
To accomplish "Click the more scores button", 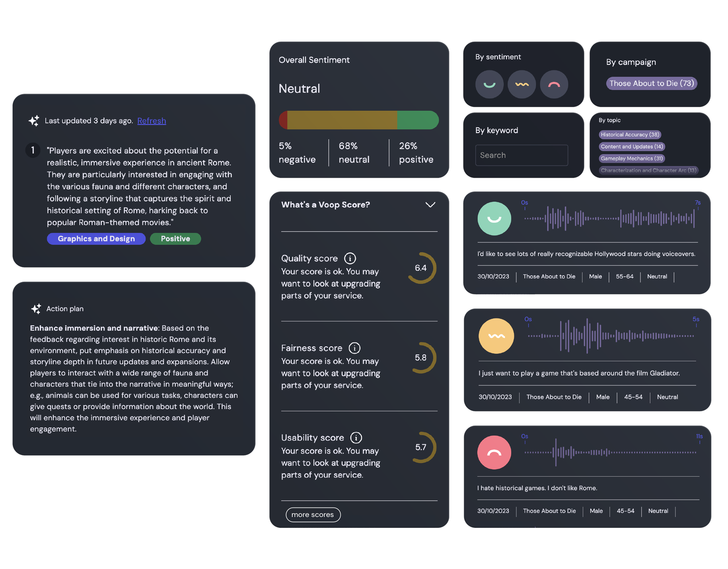I will [313, 515].
